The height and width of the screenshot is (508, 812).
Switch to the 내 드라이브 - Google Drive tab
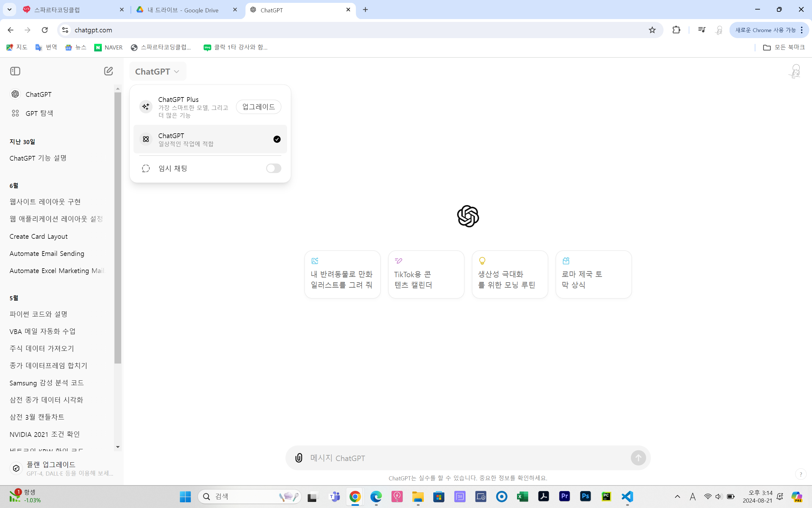click(187, 10)
